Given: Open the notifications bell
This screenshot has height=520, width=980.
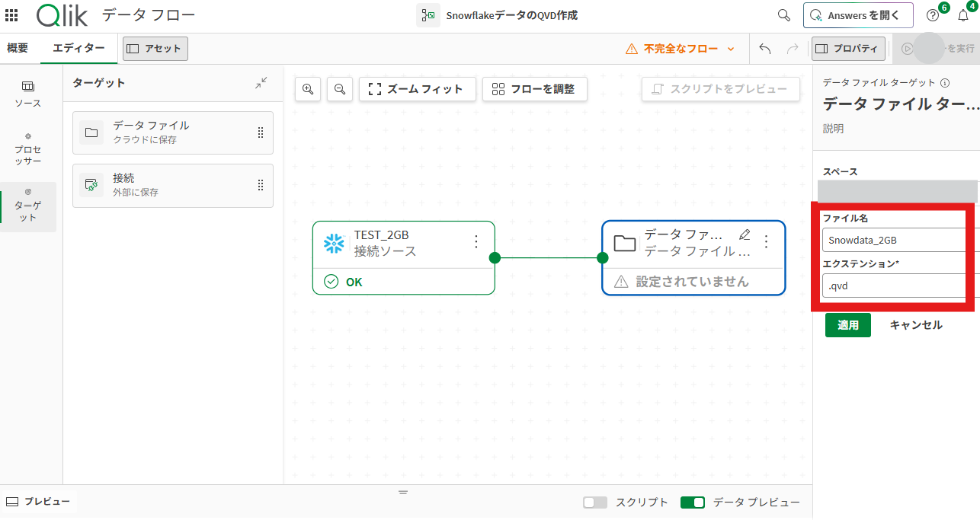Looking at the screenshot, I should click(963, 15).
